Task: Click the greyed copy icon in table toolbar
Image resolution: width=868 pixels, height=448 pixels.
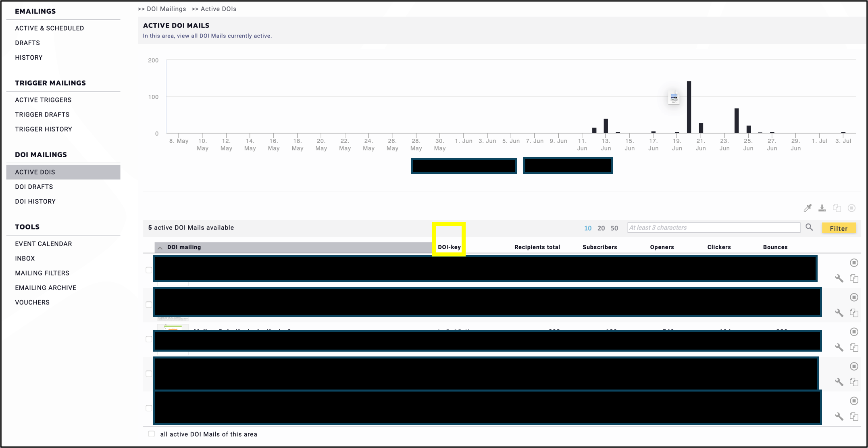Action: point(837,208)
